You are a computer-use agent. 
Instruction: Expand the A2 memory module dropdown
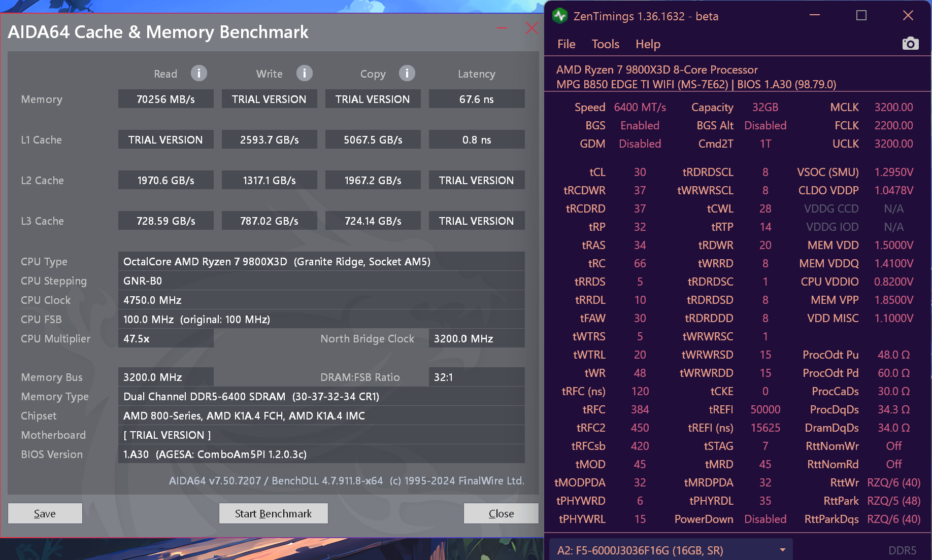pyautogui.click(x=671, y=550)
